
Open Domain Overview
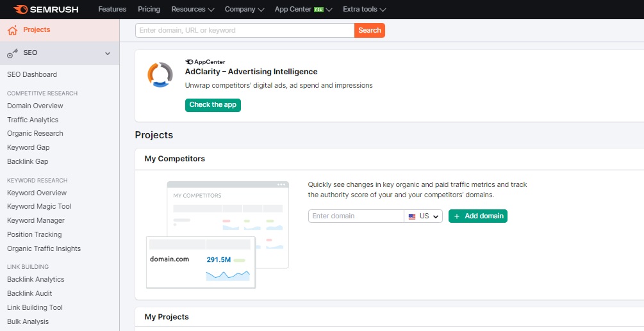point(35,106)
